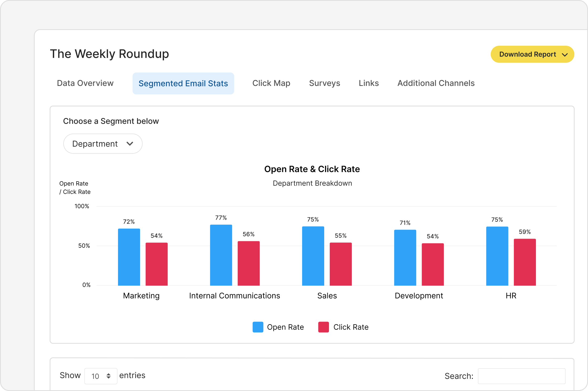This screenshot has width=588, height=391.
Task: Open the Department segment dropdown
Action: click(103, 144)
